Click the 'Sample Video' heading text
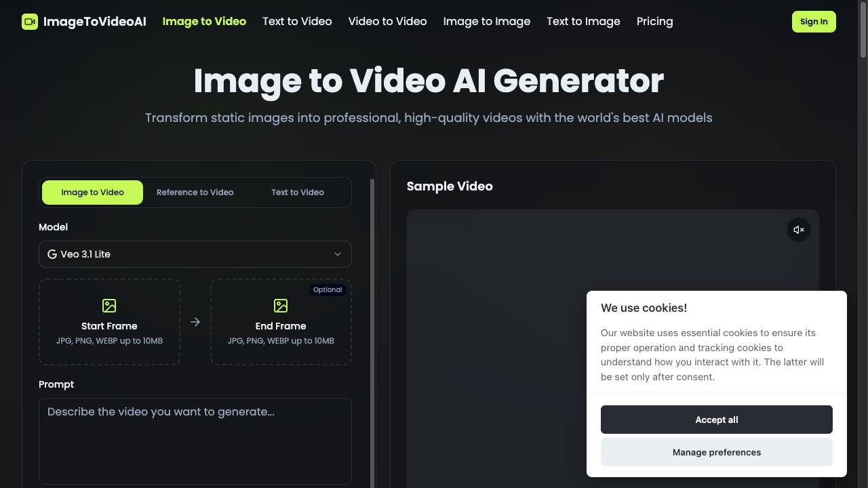 pos(450,186)
